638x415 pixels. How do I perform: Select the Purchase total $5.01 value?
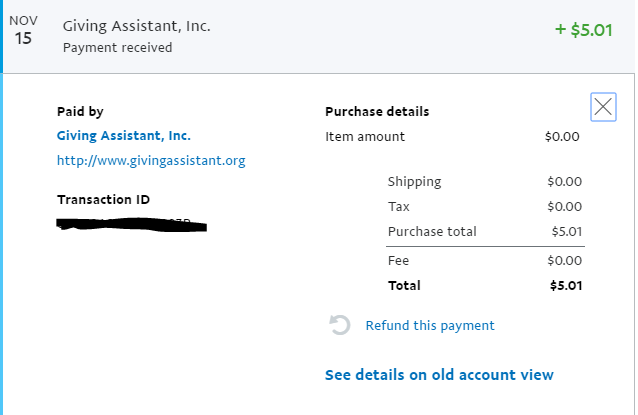point(566,232)
